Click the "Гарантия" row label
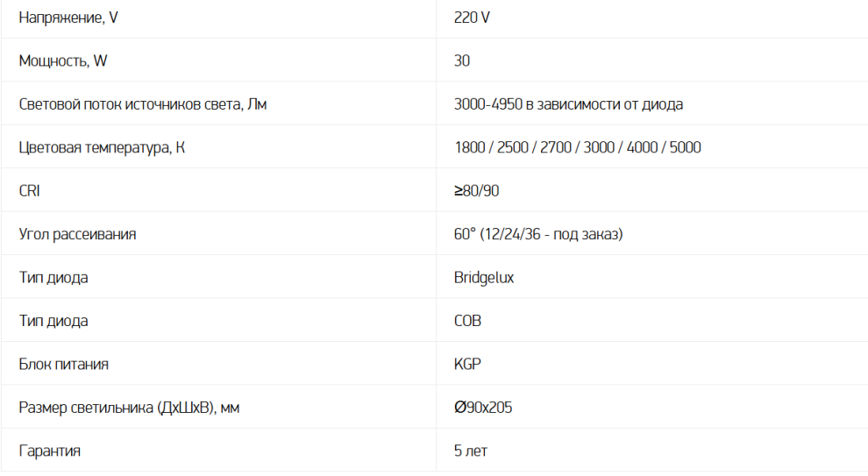Image resolution: width=868 pixels, height=476 pixels. point(50,451)
